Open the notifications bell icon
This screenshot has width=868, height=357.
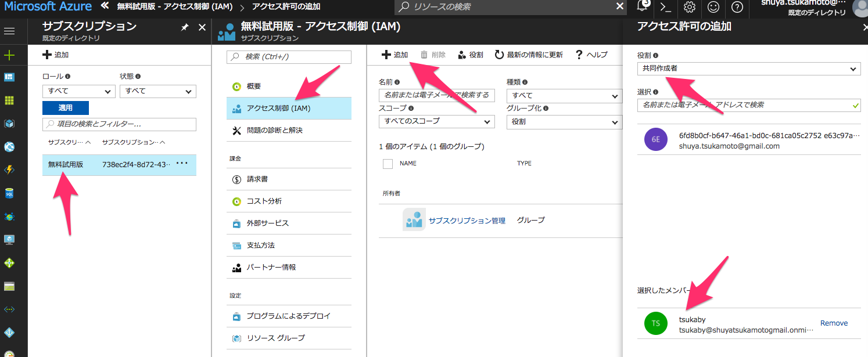click(x=643, y=7)
